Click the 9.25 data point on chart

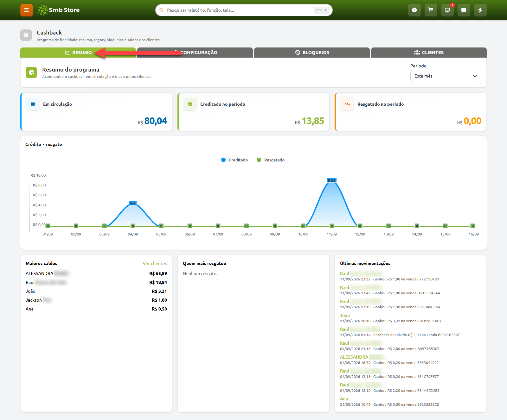coord(331,180)
